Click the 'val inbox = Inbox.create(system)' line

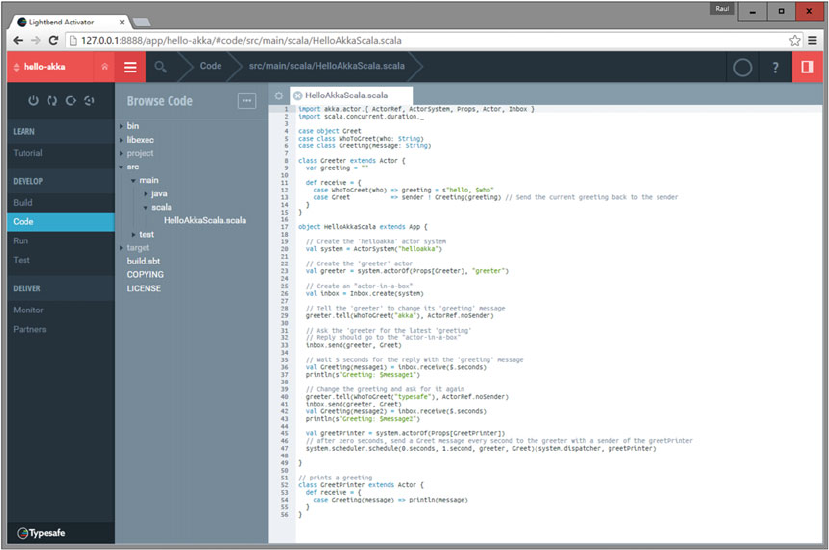[364, 293]
